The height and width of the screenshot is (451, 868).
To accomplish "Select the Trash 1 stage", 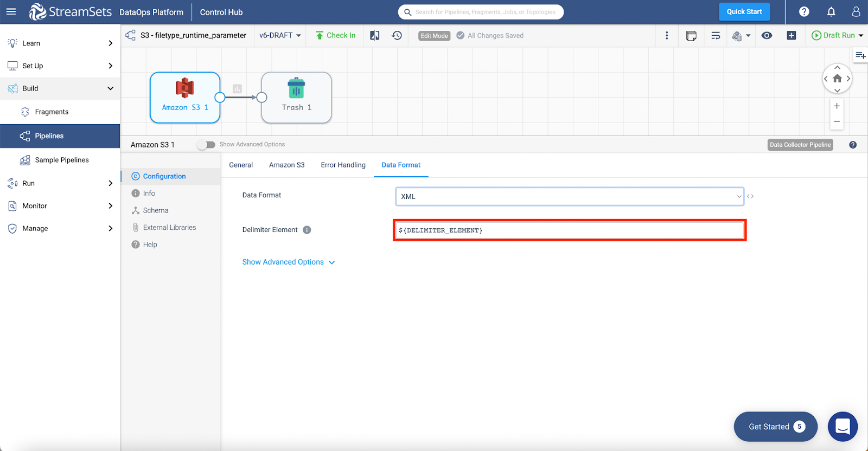I will 296,98.
